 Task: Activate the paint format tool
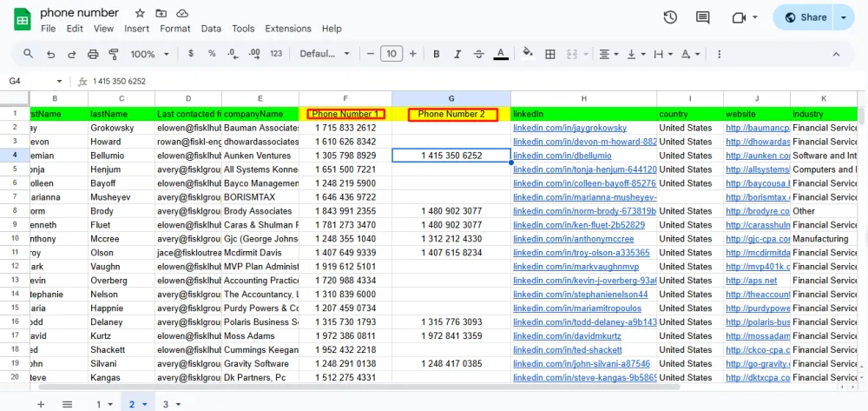coord(114,54)
